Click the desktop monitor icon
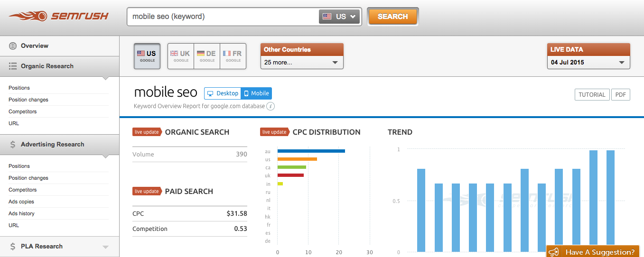The width and height of the screenshot is (644, 257). (x=210, y=93)
